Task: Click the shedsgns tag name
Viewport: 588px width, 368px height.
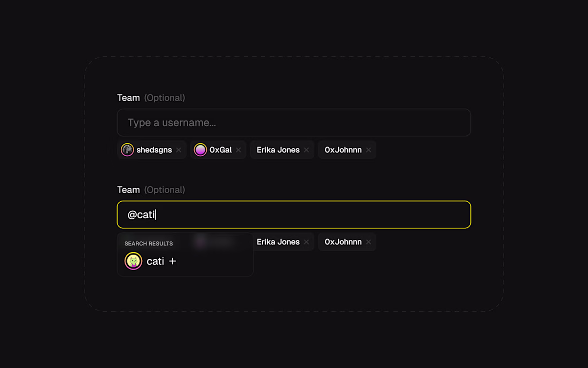Action: [154, 150]
